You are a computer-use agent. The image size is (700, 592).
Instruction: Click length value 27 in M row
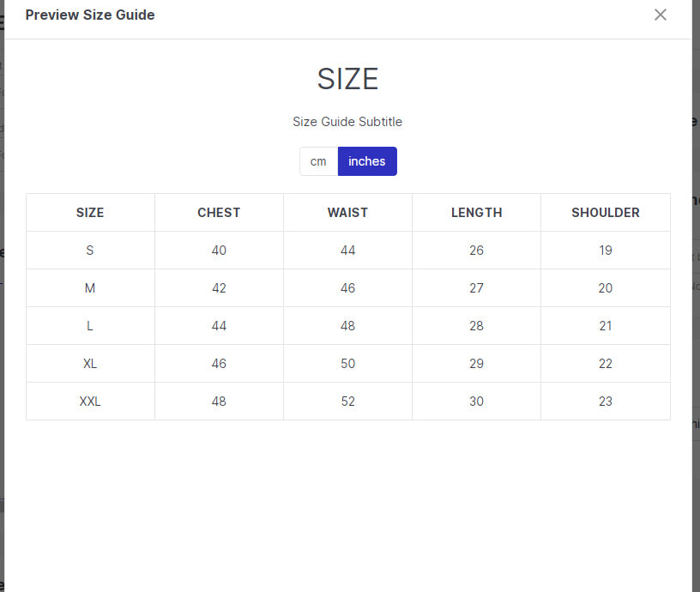(x=476, y=288)
